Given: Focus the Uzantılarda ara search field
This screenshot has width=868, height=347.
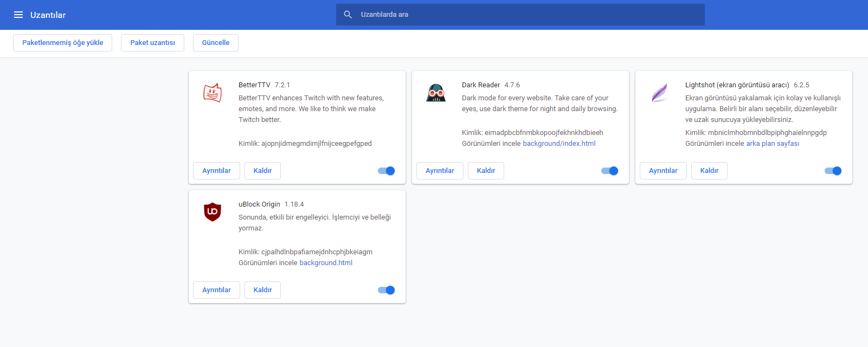Looking at the screenshot, I should click(520, 15).
